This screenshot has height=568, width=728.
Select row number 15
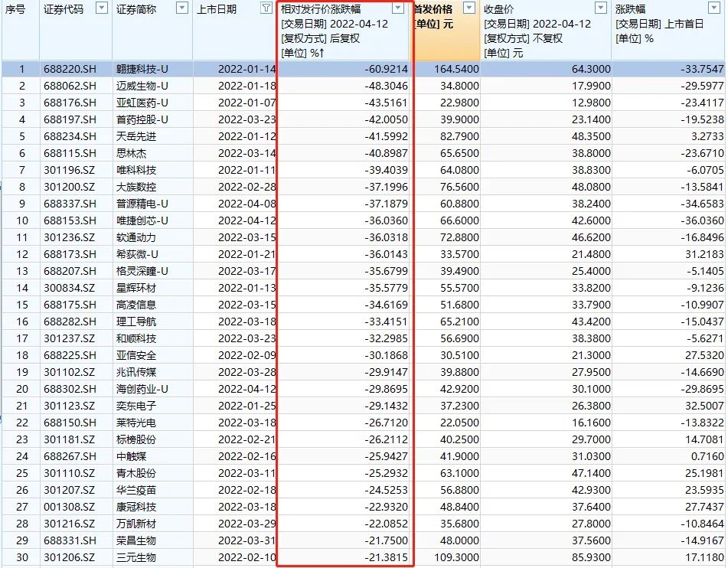pyautogui.click(x=22, y=305)
